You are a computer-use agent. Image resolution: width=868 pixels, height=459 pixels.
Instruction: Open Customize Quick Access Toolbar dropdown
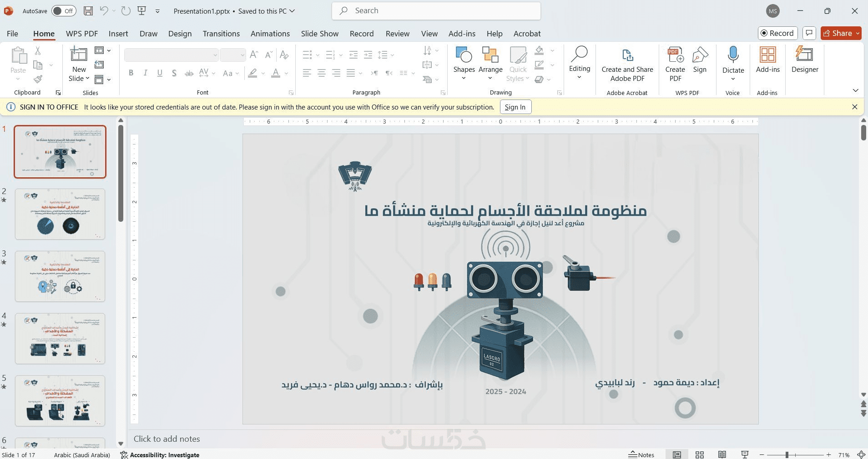pos(157,11)
